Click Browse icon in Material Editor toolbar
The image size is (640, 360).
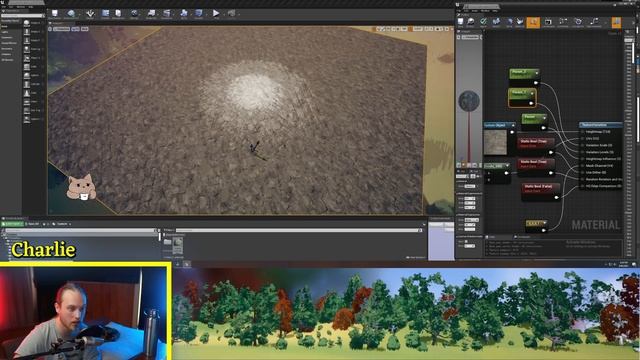[471, 22]
